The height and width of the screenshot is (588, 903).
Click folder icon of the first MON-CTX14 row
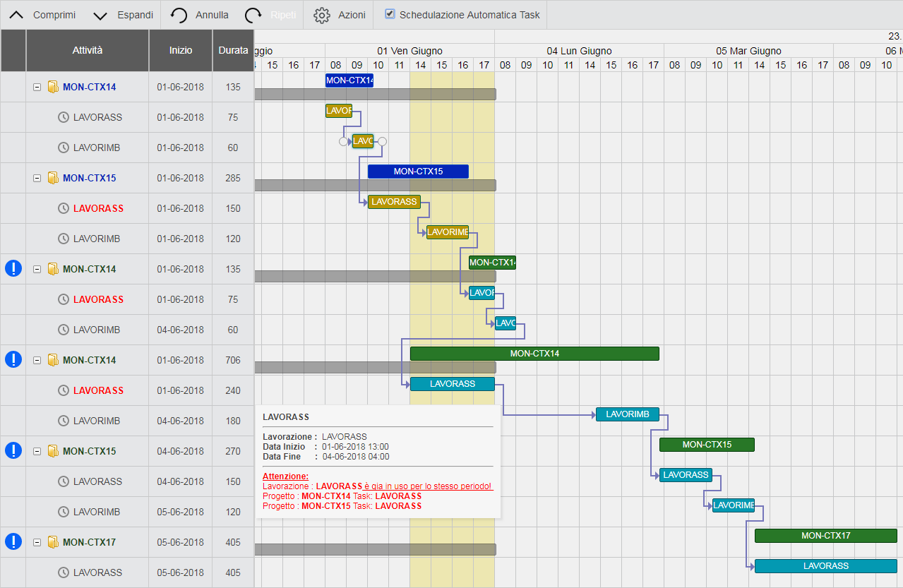[x=52, y=88]
